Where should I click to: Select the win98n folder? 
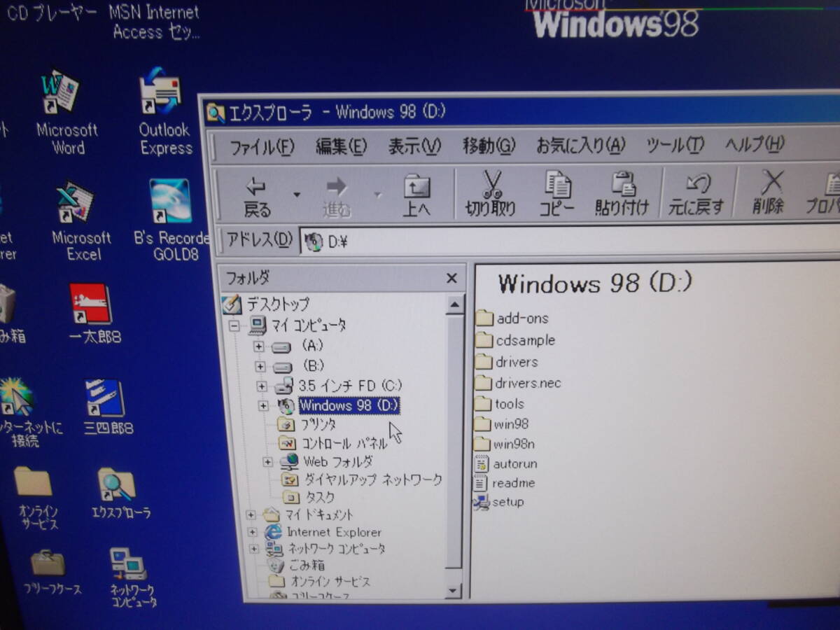(504, 444)
